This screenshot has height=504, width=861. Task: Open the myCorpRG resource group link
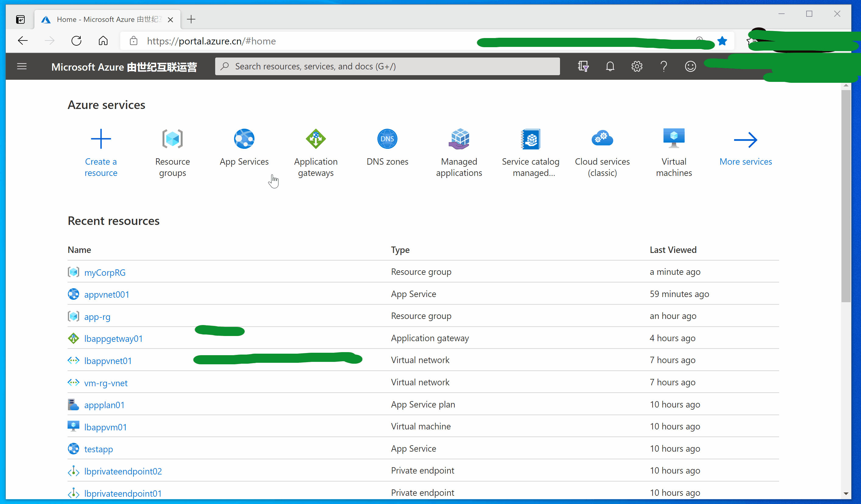pos(105,273)
